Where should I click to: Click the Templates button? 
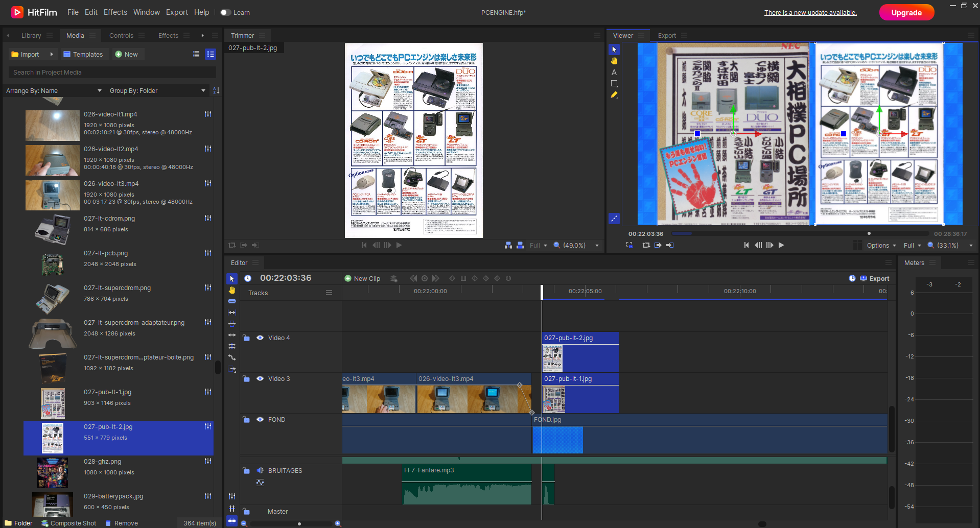83,54
